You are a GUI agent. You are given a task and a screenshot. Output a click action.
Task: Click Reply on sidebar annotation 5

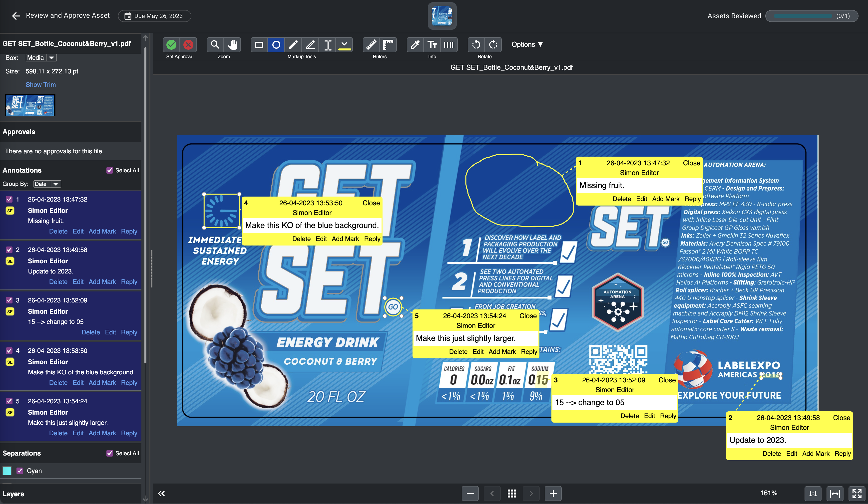tap(129, 433)
